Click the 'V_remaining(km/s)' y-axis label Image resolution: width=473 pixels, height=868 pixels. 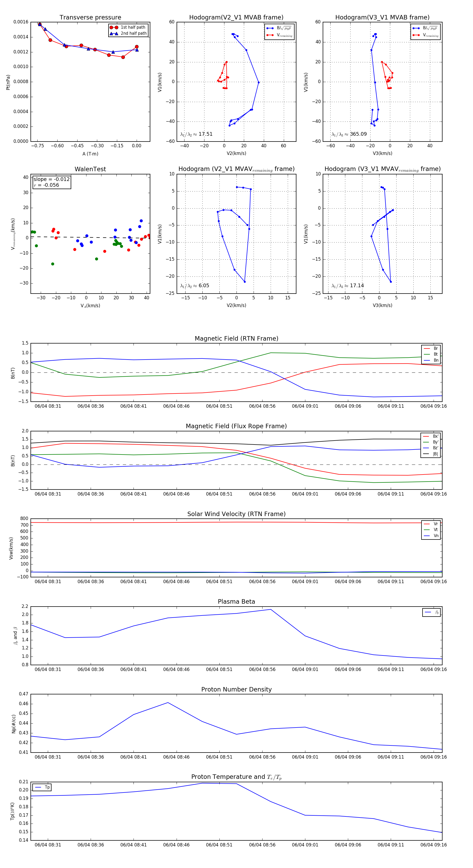tap(13, 234)
